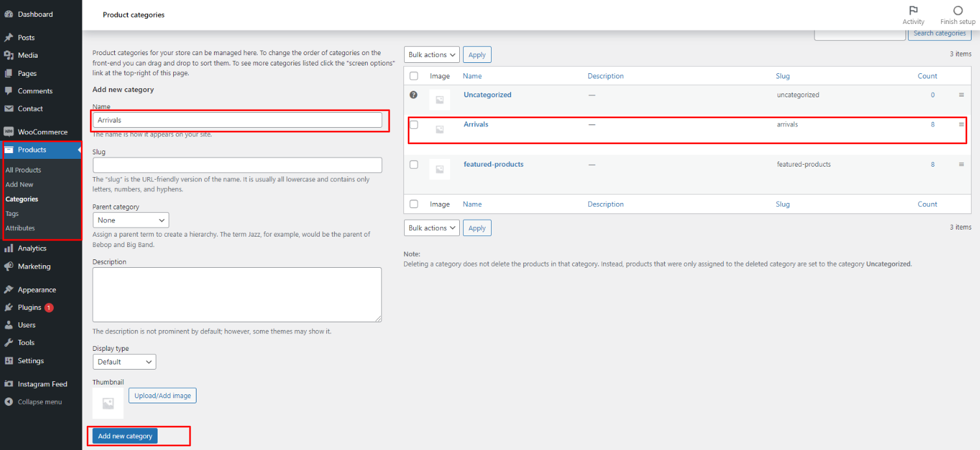Toggle the select-all checkbox in table header
This screenshot has height=450, width=980.
click(x=414, y=76)
